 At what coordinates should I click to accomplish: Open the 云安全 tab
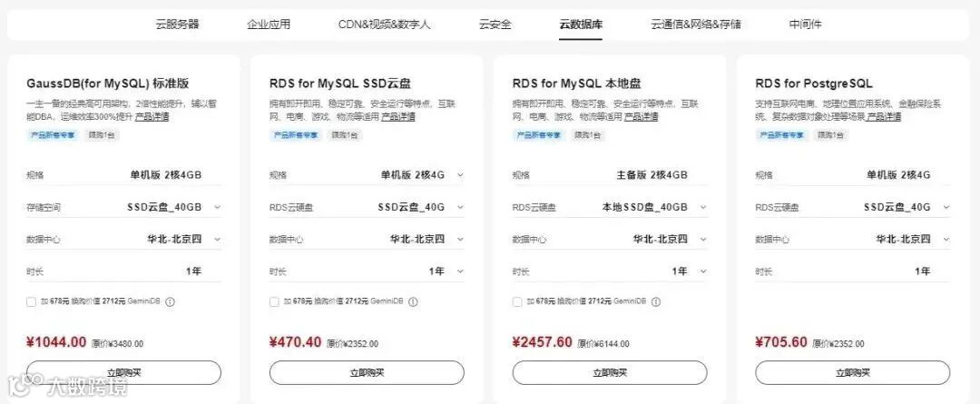click(x=495, y=25)
